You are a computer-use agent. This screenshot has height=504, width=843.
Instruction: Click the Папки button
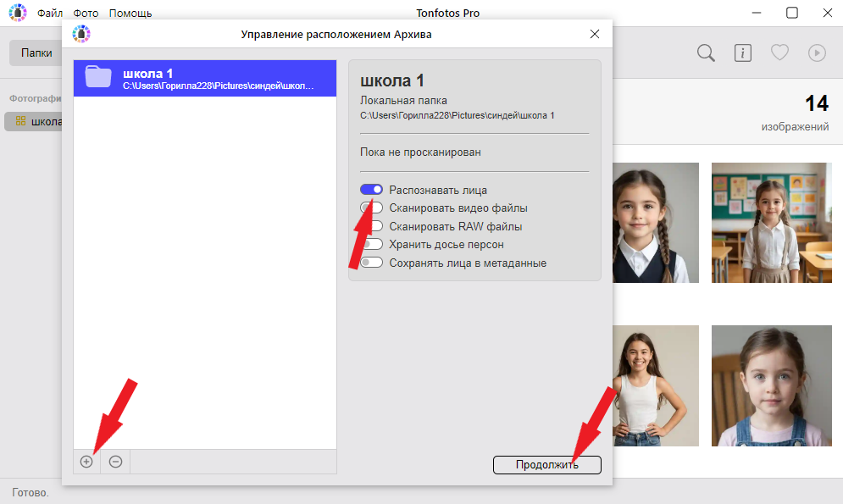click(36, 53)
